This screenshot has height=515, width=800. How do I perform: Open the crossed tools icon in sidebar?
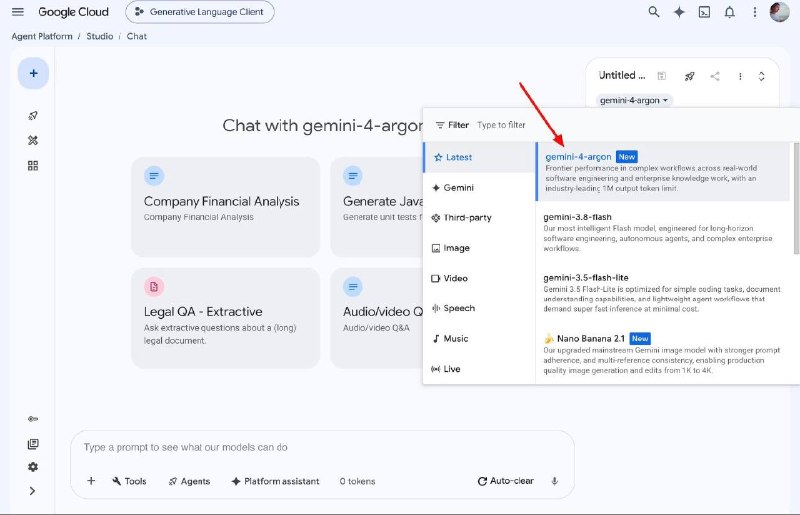coord(33,140)
